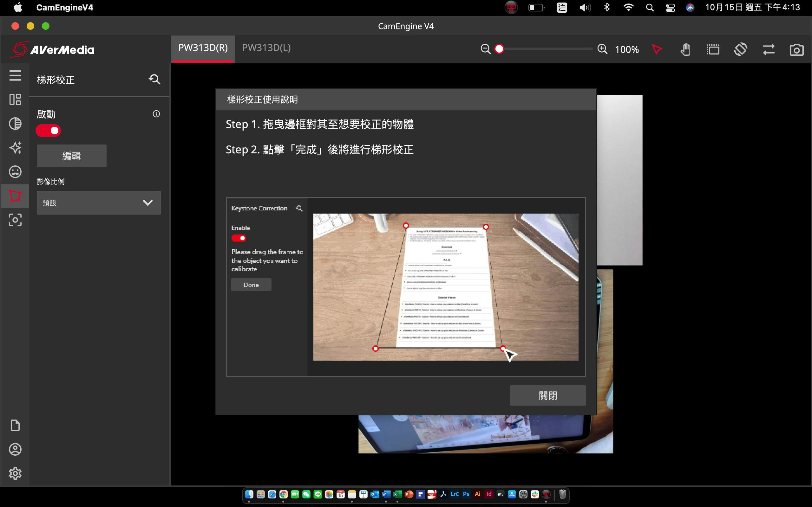Click the swap cameras arrows icon
This screenshot has height=507, width=812.
coord(768,50)
